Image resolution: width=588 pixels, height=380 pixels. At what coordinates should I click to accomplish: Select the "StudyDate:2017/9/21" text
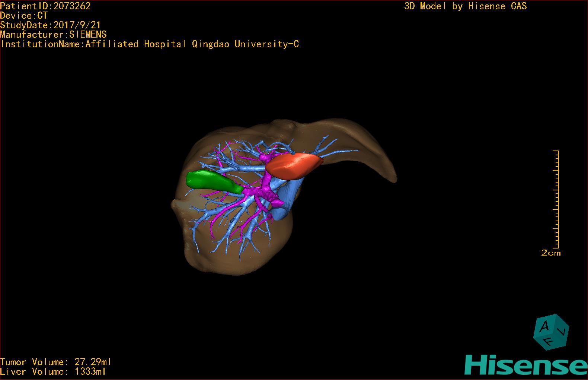pyautogui.click(x=51, y=25)
